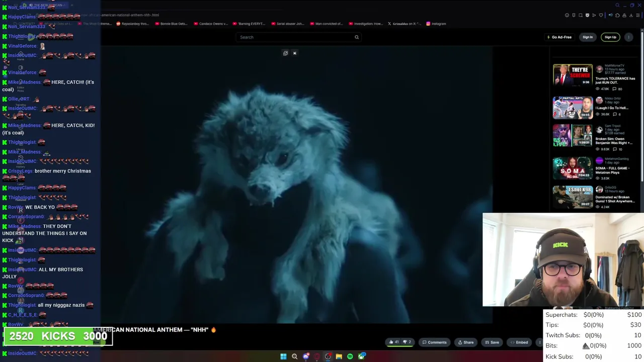Open the Man convicted of bookmark
This screenshot has height=362, width=644.
point(327,24)
